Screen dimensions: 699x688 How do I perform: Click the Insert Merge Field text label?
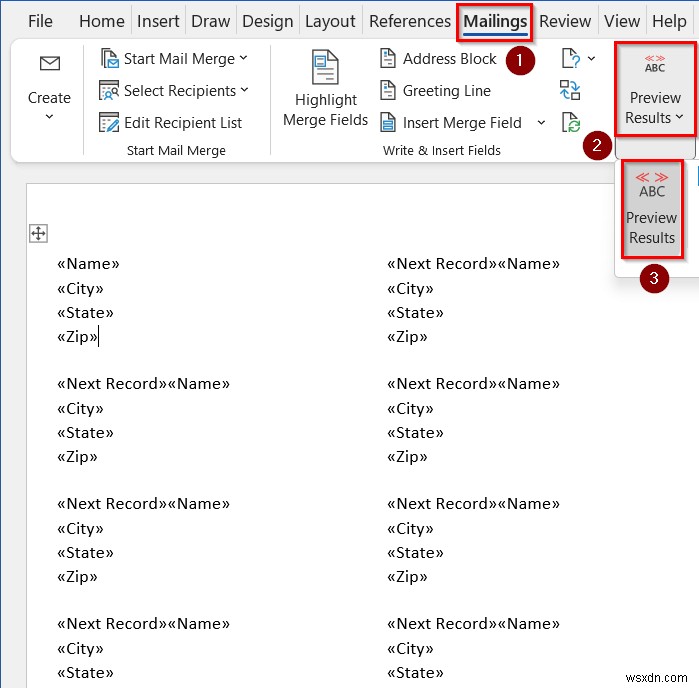click(x=462, y=123)
